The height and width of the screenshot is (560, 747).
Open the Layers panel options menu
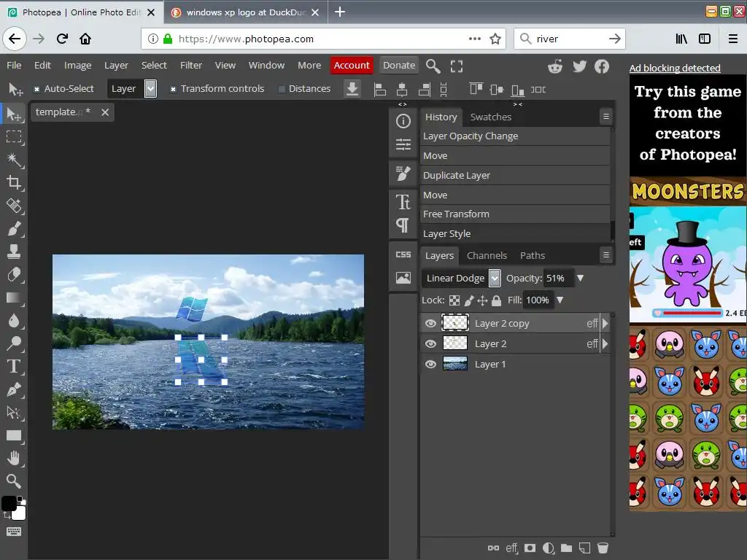point(606,255)
